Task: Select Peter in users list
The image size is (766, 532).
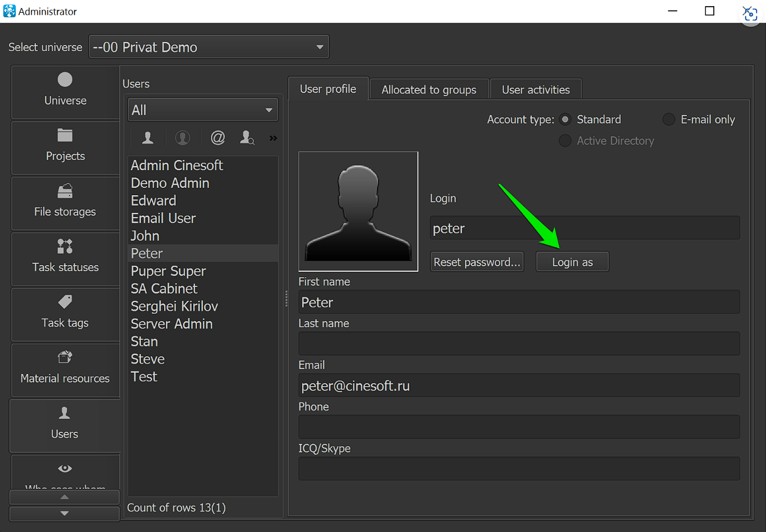Action: 203,254
